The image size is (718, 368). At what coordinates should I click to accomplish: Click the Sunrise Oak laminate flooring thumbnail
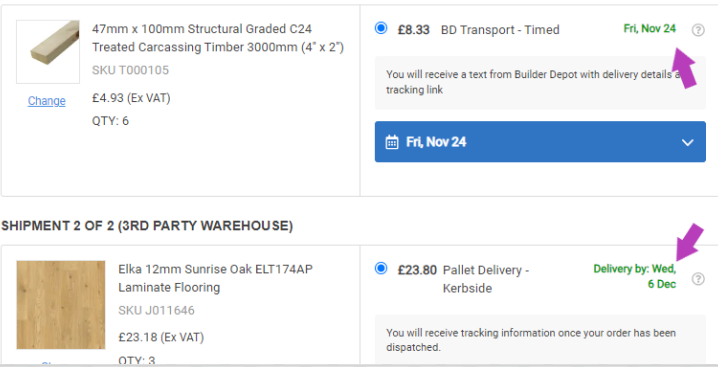61,305
